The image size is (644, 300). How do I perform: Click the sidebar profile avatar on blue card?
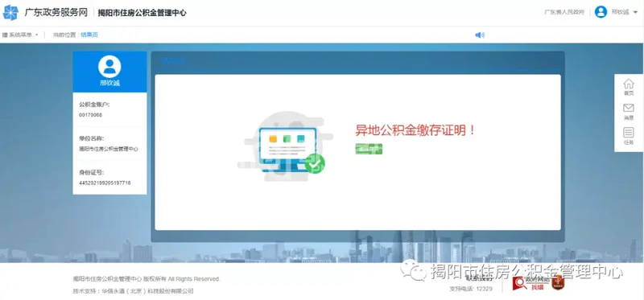(109, 67)
